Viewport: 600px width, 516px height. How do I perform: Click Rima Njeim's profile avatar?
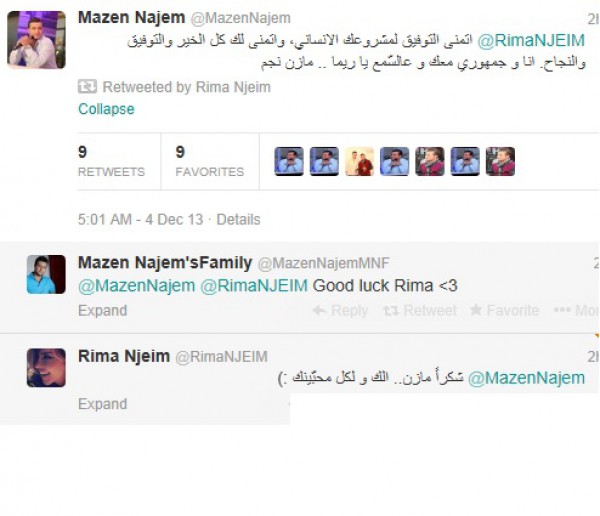[46, 367]
